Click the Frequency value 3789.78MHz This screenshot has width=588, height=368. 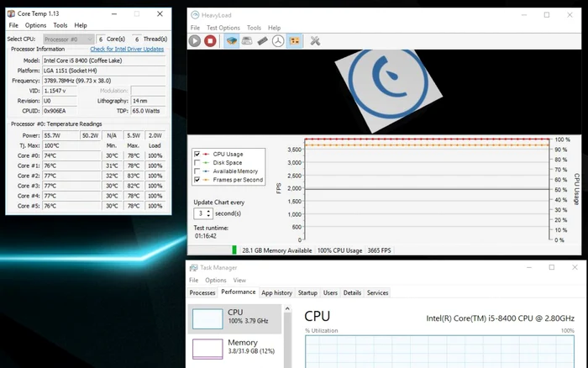coord(104,81)
